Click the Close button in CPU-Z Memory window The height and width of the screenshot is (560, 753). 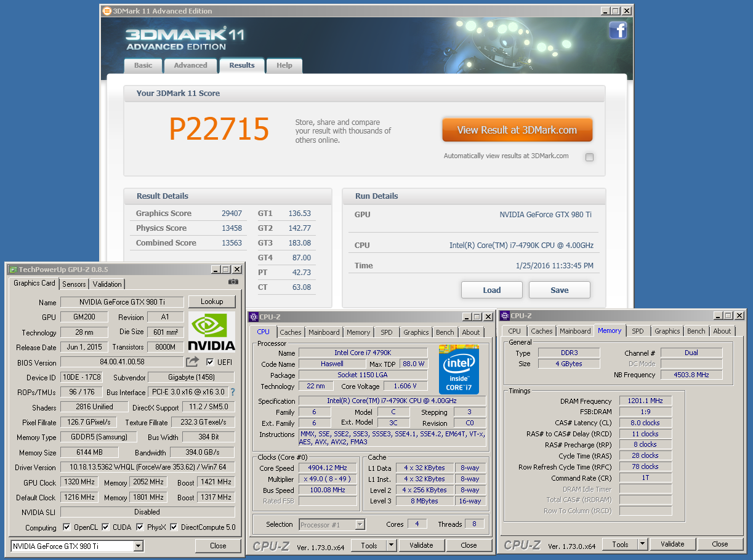720,543
